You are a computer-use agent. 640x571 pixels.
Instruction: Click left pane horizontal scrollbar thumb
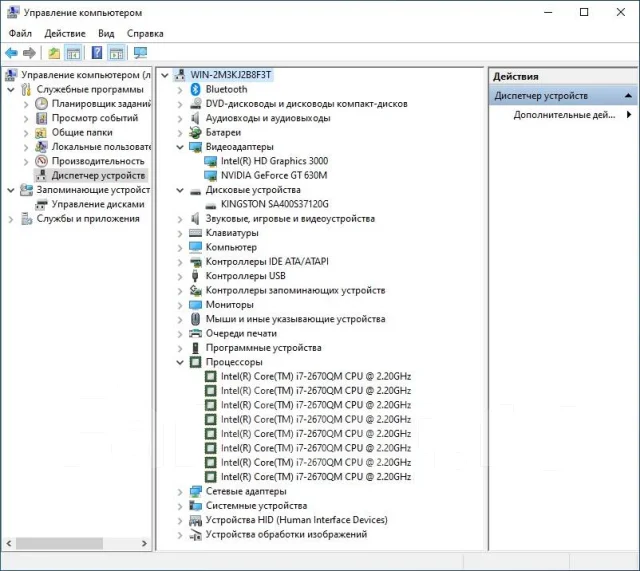(x=60, y=544)
